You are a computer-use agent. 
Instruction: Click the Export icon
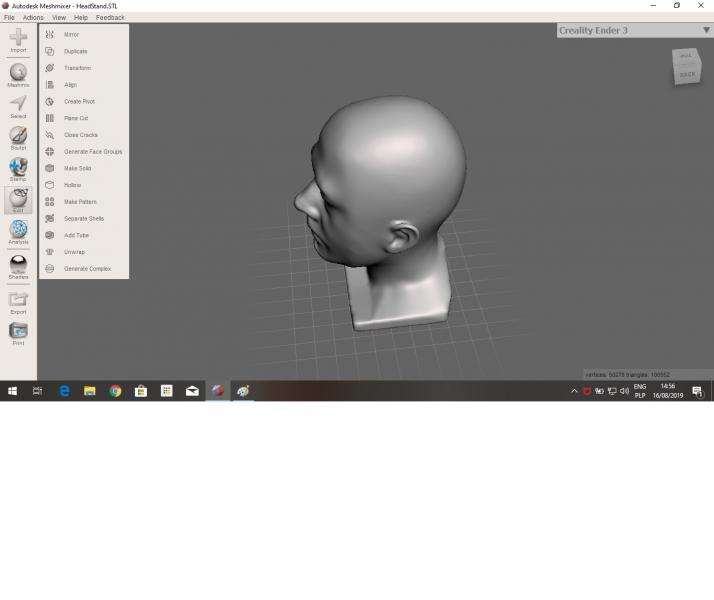pos(18,300)
